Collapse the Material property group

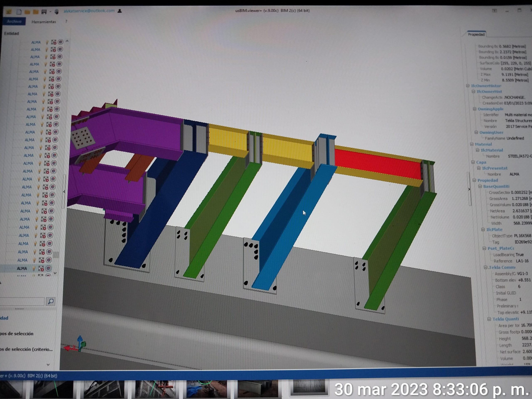[472, 144]
